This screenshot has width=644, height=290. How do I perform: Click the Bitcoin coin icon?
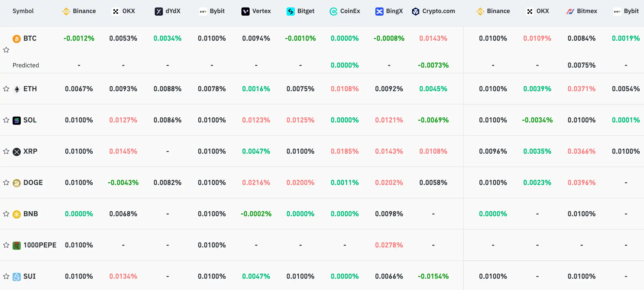pyautogui.click(x=17, y=39)
